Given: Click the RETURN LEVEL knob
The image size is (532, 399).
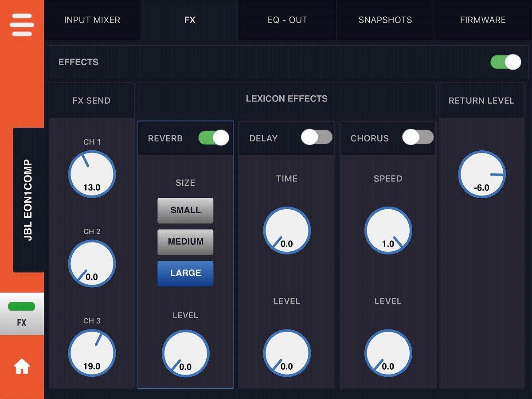Looking at the screenshot, I should pos(481,174).
